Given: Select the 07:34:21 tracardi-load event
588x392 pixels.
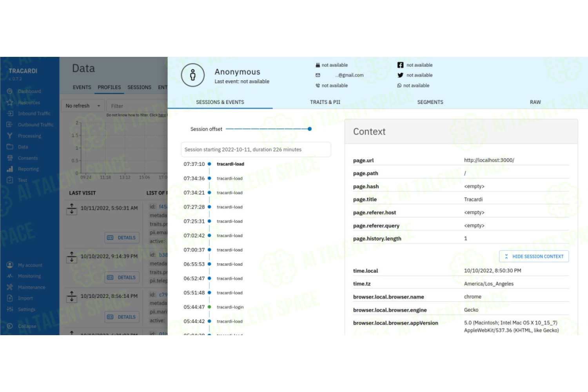Looking at the screenshot, I should [x=213, y=193].
